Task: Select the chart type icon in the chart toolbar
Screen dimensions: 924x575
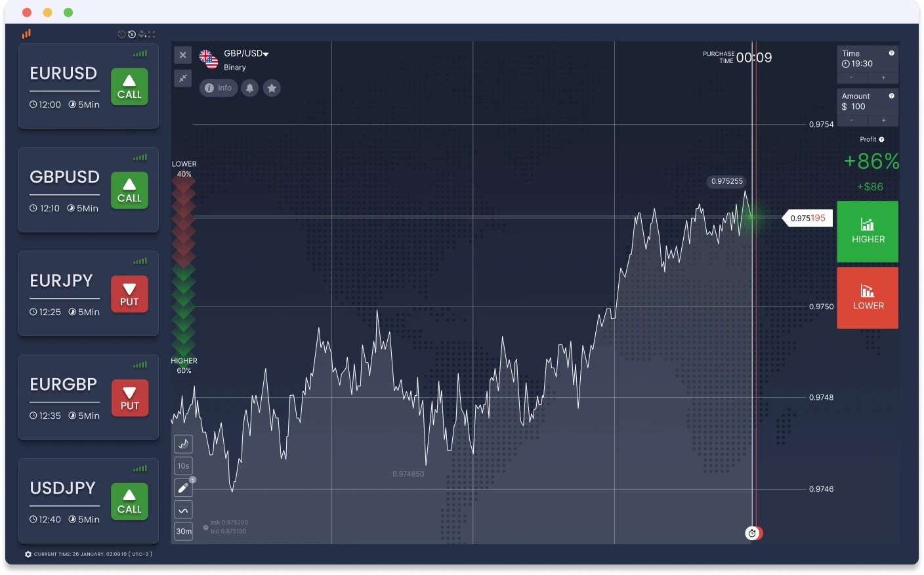Action: (x=184, y=444)
